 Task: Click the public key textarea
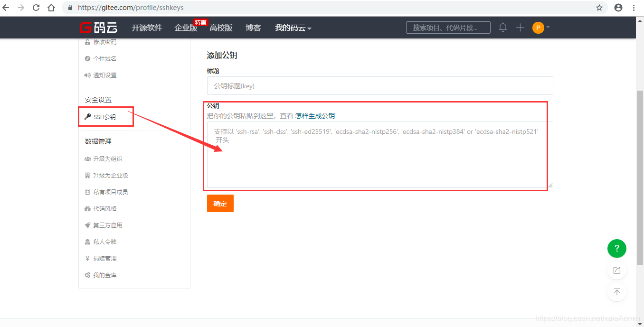click(x=380, y=155)
